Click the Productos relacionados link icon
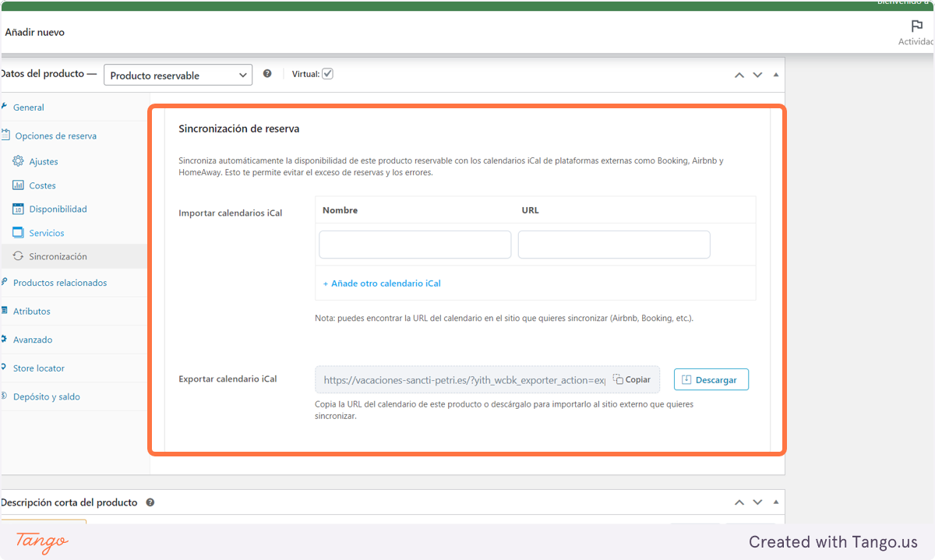The height and width of the screenshot is (560, 935). click(4, 282)
